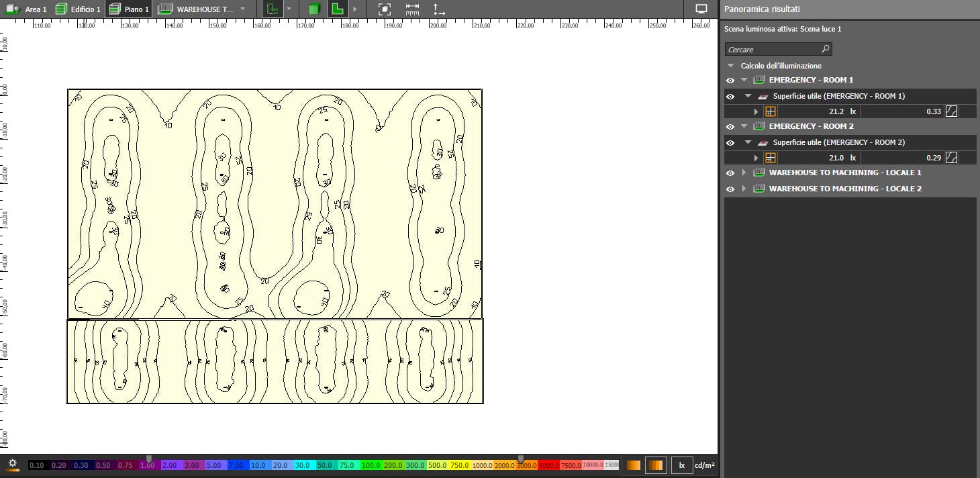Click the coordinate origin axis tool
This screenshot has width=980, height=478.
pos(438,9)
